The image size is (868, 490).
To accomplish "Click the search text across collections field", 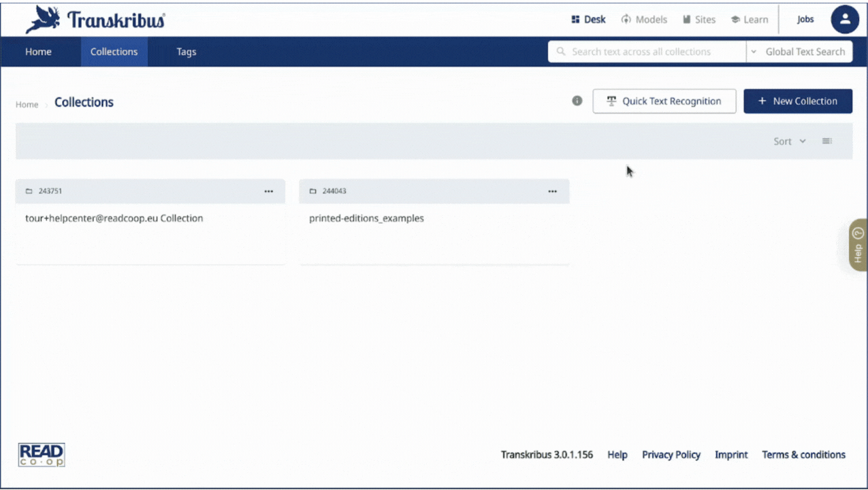I will coord(647,52).
